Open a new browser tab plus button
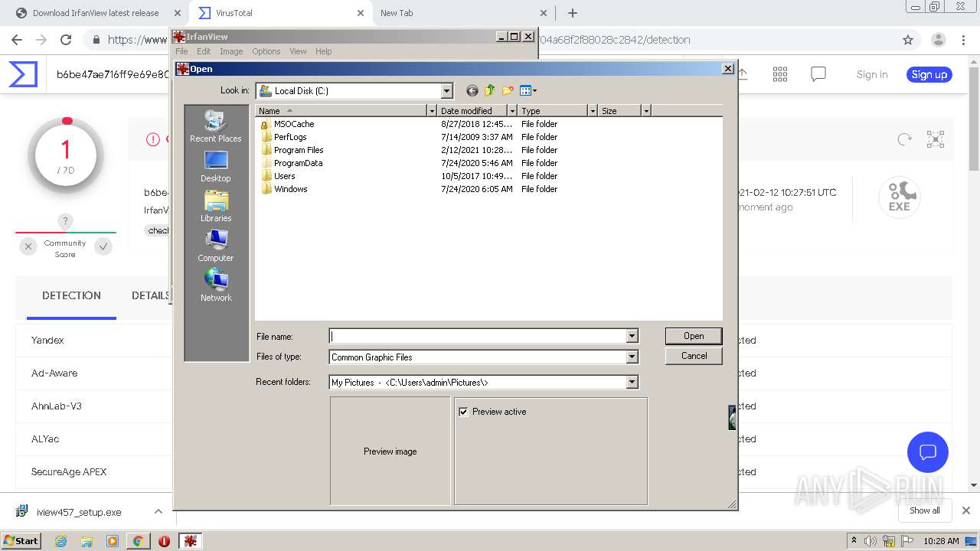The image size is (980, 551). pyautogui.click(x=573, y=13)
